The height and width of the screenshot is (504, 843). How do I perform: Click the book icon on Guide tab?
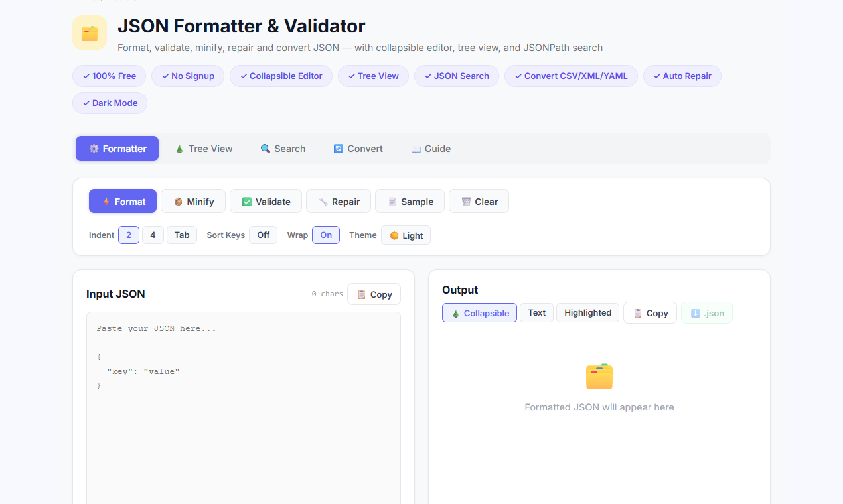(416, 149)
